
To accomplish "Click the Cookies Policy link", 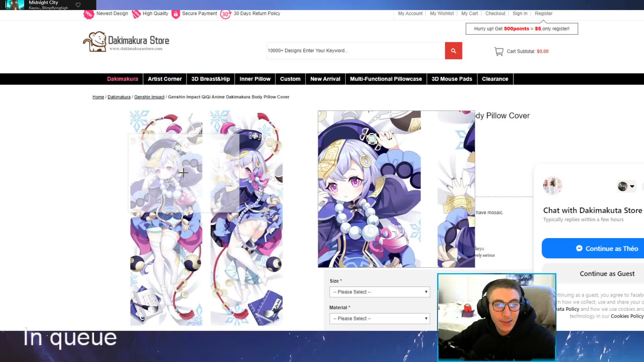I will click(627, 316).
